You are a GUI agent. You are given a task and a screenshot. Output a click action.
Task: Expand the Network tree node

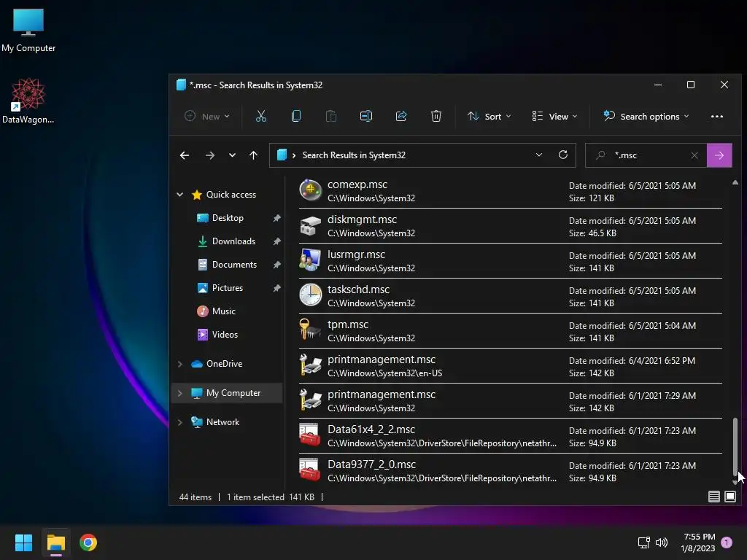(x=180, y=422)
